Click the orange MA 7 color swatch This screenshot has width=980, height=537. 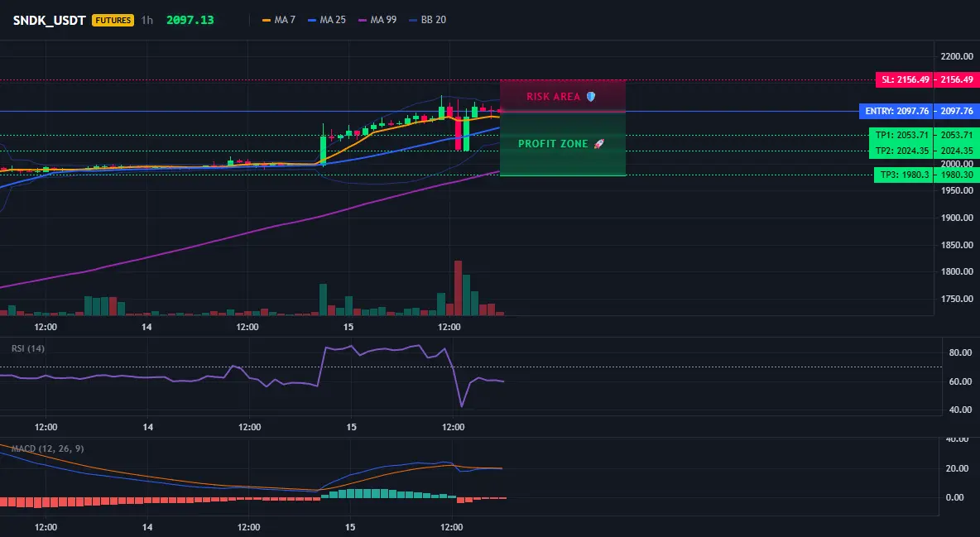pyautogui.click(x=267, y=20)
